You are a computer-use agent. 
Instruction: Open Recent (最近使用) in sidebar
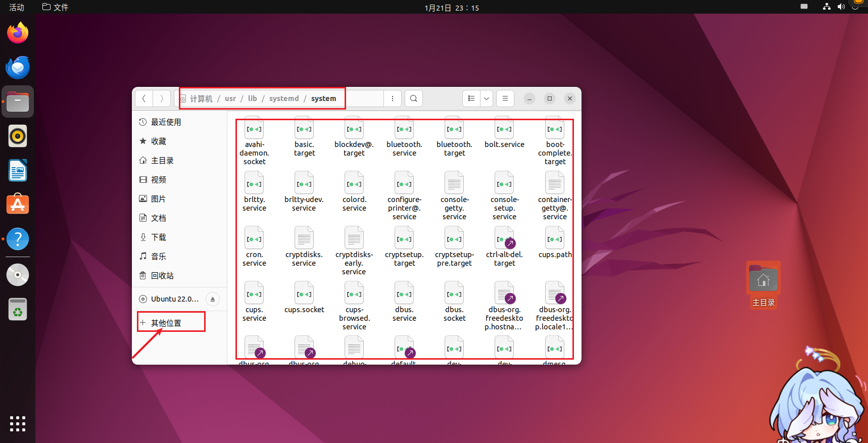click(x=166, y=122)
